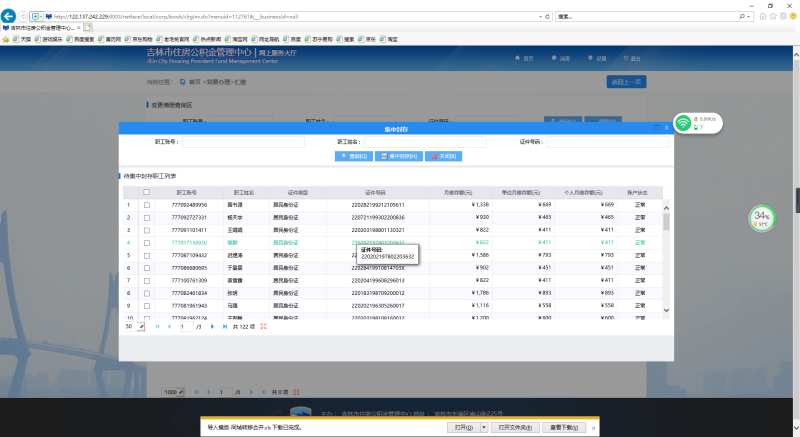Image resolution: width=800 pixels, height=437 pixels.
Task: Open the 天猫 bookmark
Action: [22, 39]
